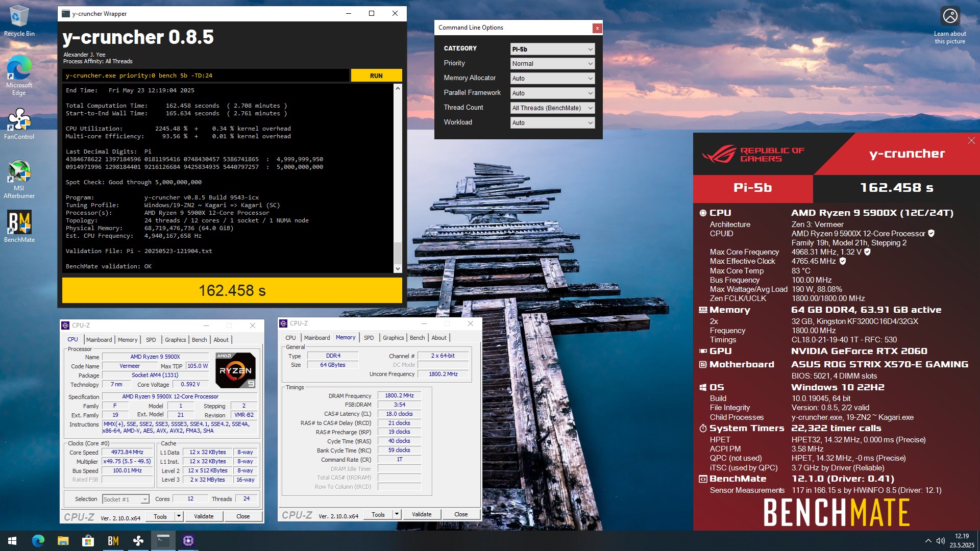Click Close in Memory CPU-Z window
The height and width of the screenshot is (551, 980).
tap(461, 514)
